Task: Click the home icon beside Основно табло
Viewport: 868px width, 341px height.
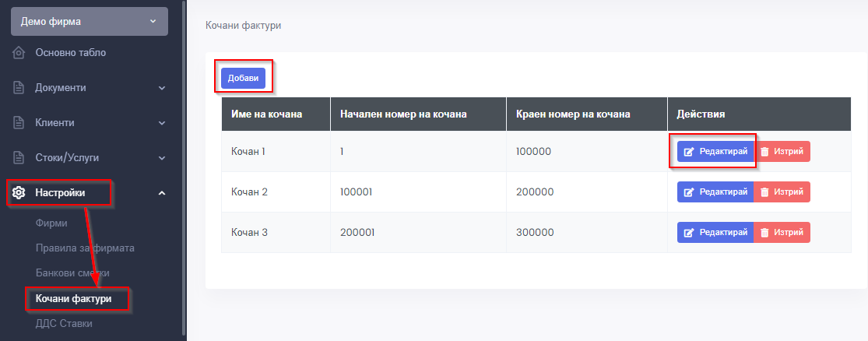Action: pyautogui.click(x=19, y=53)
